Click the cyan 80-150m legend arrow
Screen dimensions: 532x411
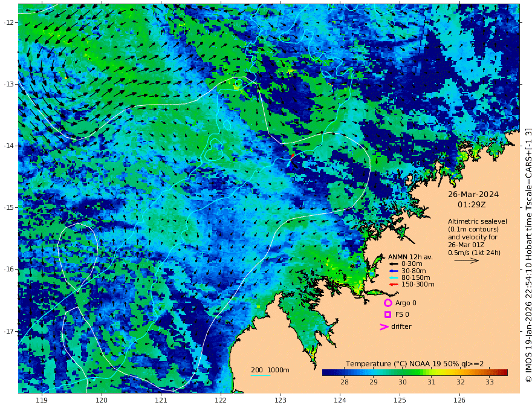[x=393, y=278]
